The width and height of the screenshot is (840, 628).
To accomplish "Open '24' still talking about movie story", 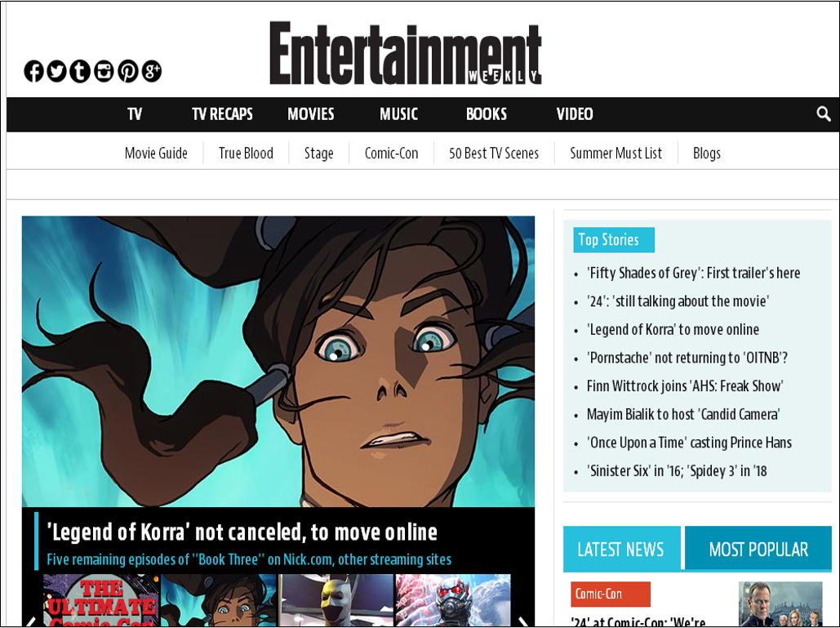I will [x=678, y=301].
